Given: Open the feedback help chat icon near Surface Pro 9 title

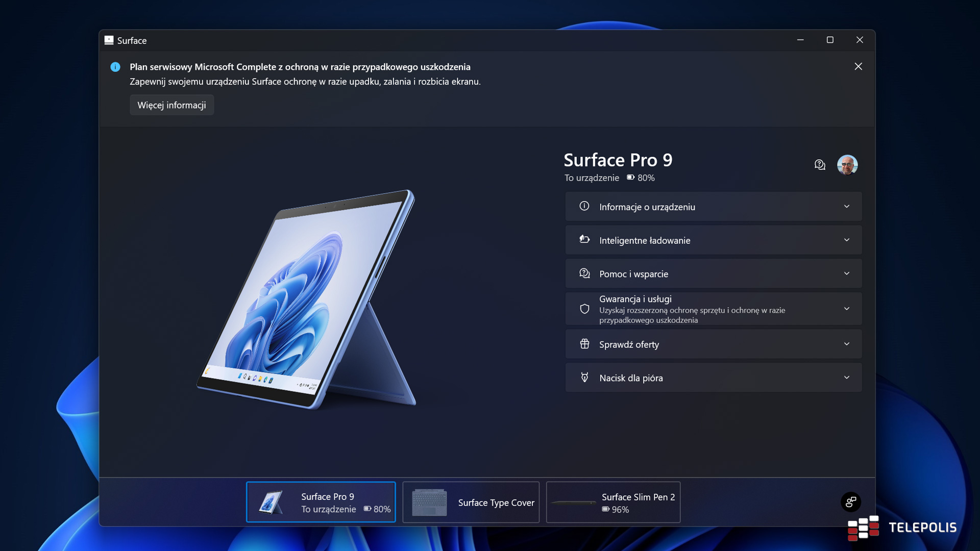Looking at the screenshot, I should pyautogui.click(x=820, y=164).
